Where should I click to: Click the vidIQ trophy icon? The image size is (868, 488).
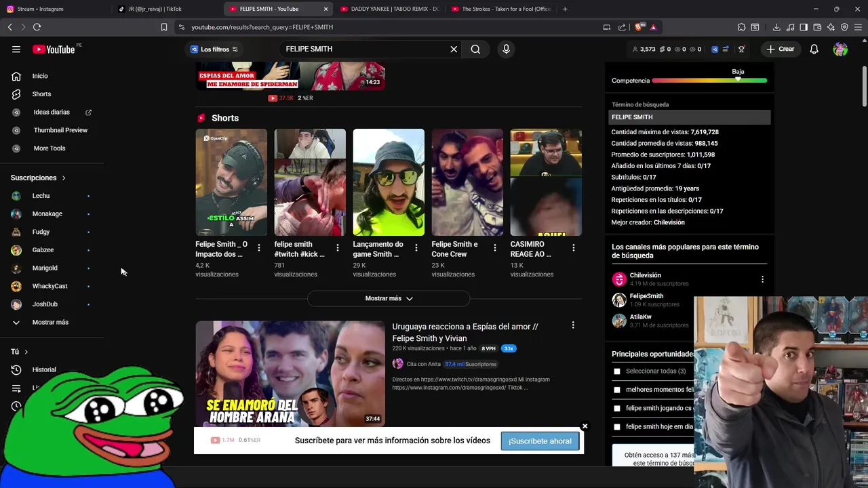741,49
